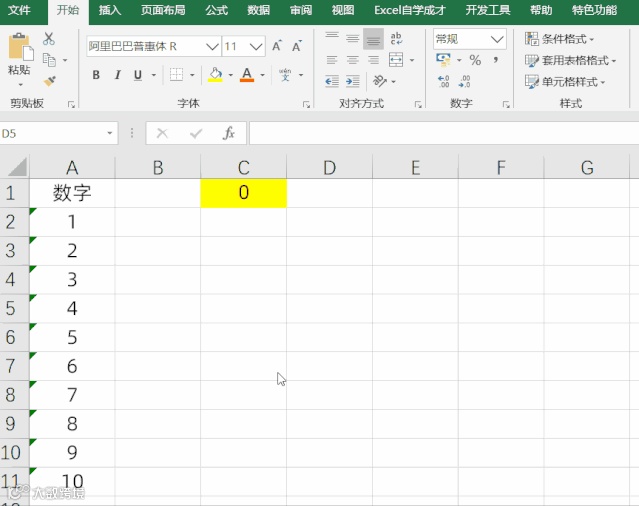Open Conditional Formatting (条件格式) menu
The width and height of the screenshot is (639, 506).
tap(560, 39)
